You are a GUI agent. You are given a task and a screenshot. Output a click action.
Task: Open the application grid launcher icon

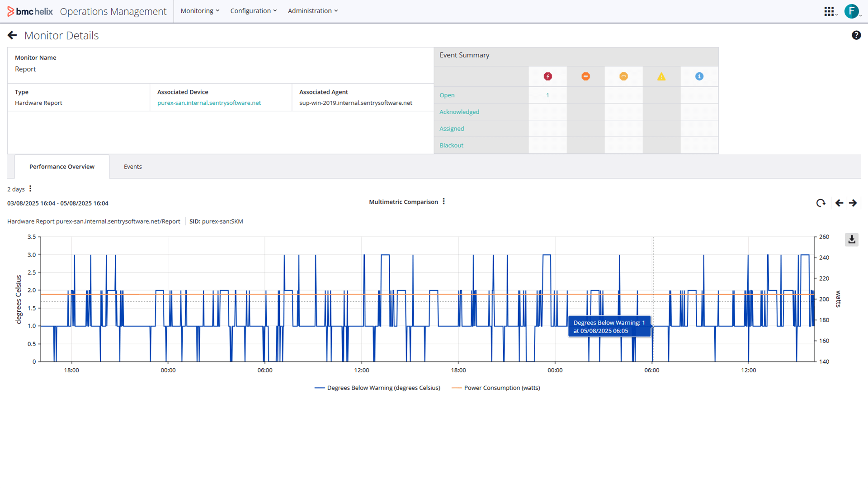pos(829,11)
